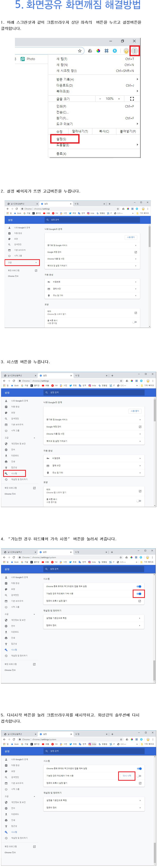Select 시스템 in step 5 sidebar
The width and height of the screenshot is (157, 868).
[x=14, y=832]
